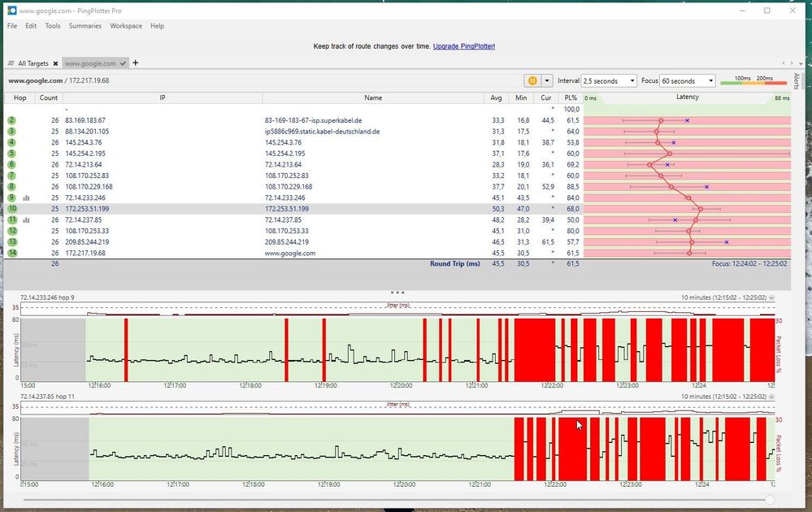Toggle the timeline graph icon for hop 9
This screenshot has height=512, width=812.
26,197
